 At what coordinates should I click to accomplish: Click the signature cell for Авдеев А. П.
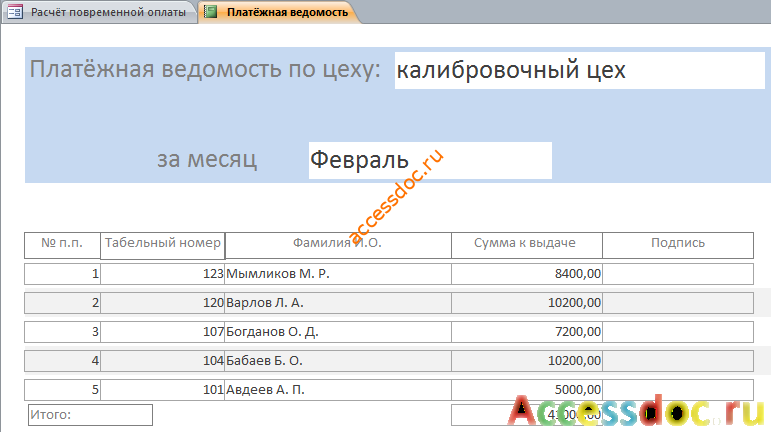[x=678, y=390]
